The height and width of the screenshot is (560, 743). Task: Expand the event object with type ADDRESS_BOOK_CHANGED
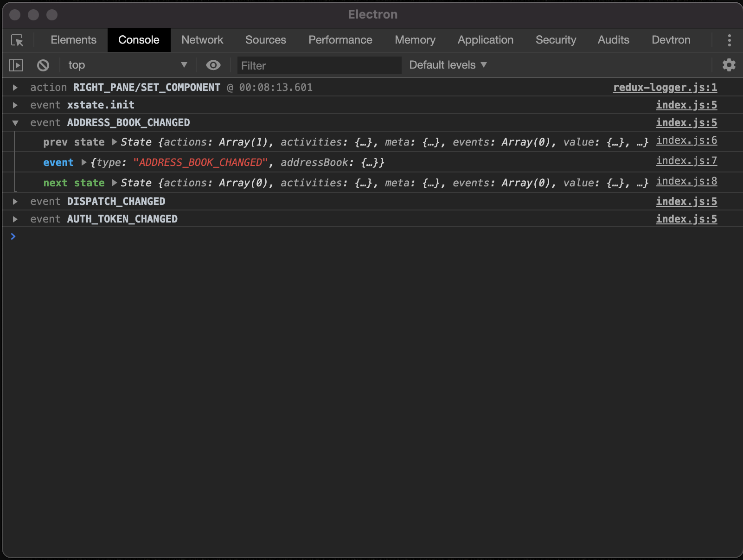pos(84,162)
